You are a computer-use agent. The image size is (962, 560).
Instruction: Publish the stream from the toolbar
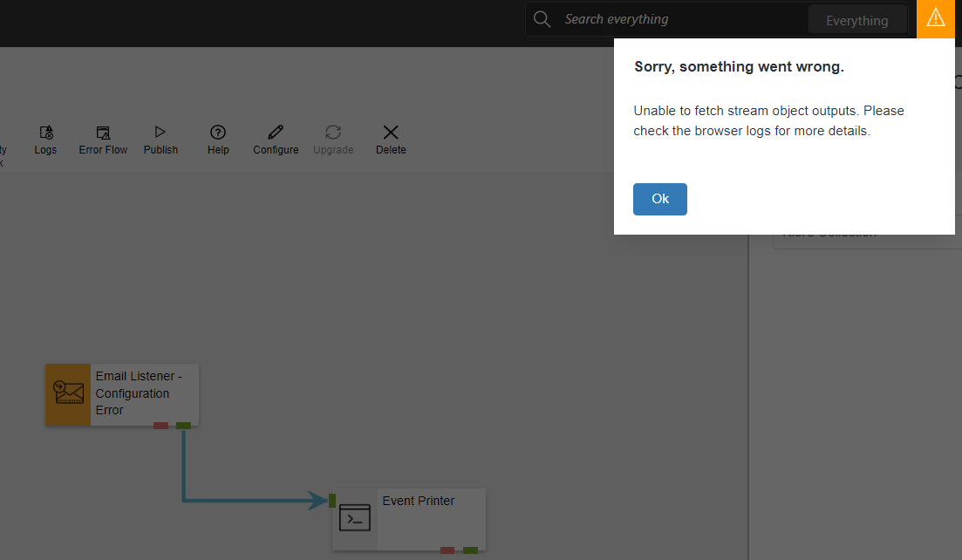tap(160, 140)
